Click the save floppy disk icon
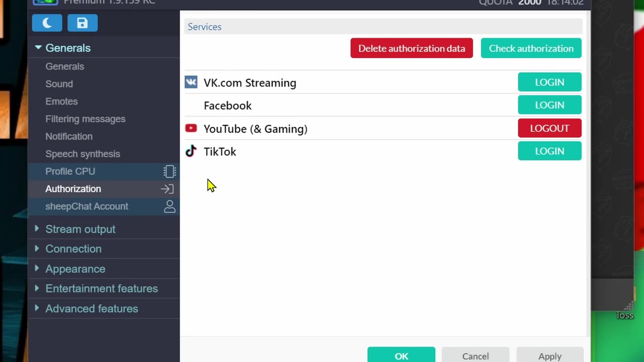Viewport: 644px width, 362px height. (82, 23)
